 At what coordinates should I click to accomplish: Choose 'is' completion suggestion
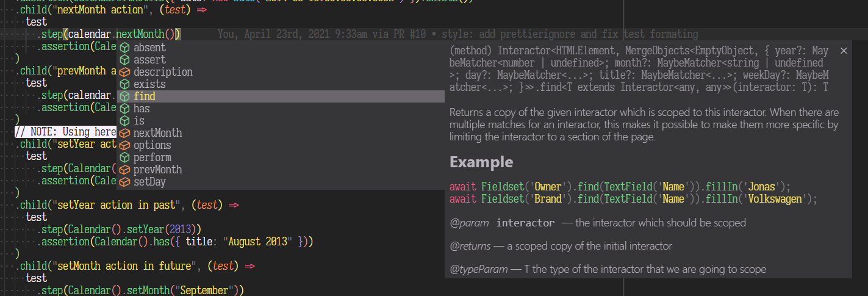tap(139, 121)
